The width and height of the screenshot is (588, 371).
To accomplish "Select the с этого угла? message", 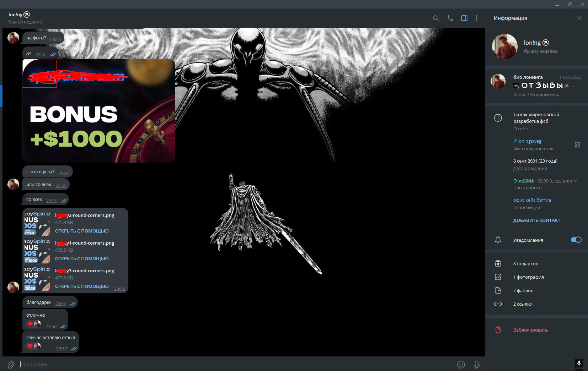I will click(48, 172).
